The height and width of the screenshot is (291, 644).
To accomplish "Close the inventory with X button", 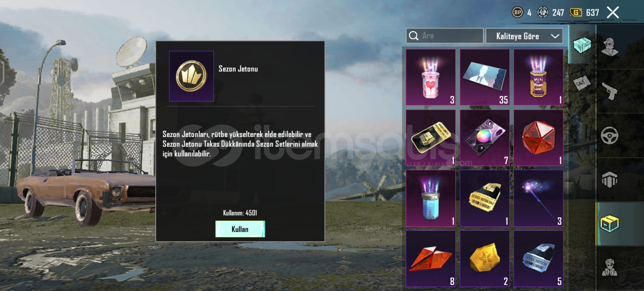I will click(x=613, y=12).
